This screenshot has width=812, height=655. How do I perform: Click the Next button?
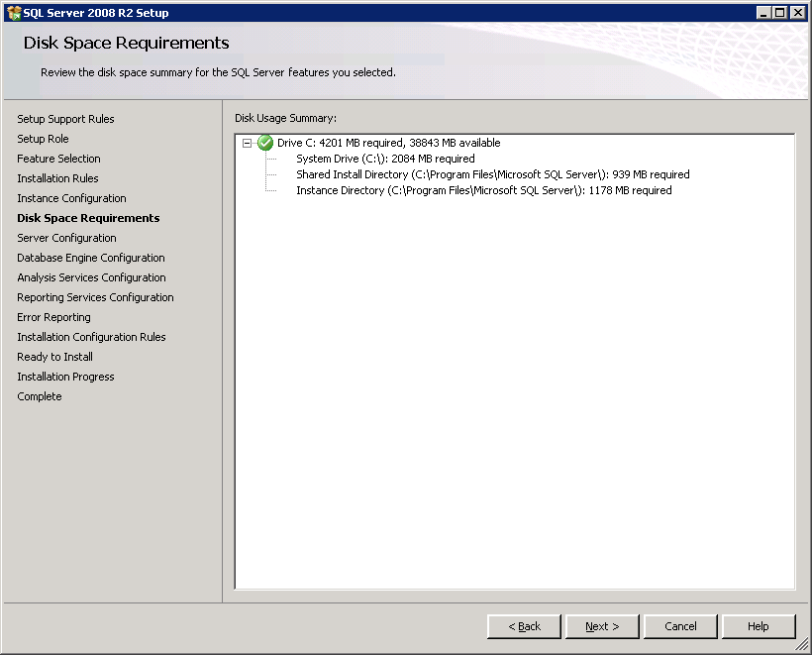[x=602, y=626]
